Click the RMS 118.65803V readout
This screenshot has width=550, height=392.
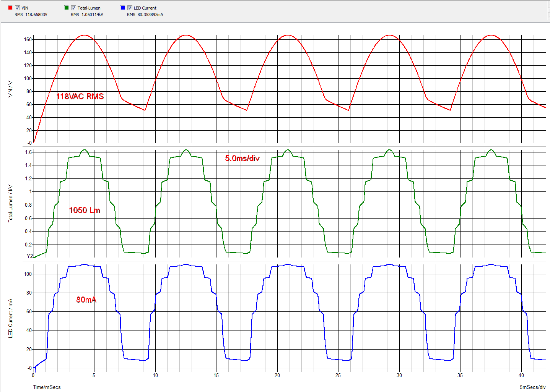pos(31,15)
